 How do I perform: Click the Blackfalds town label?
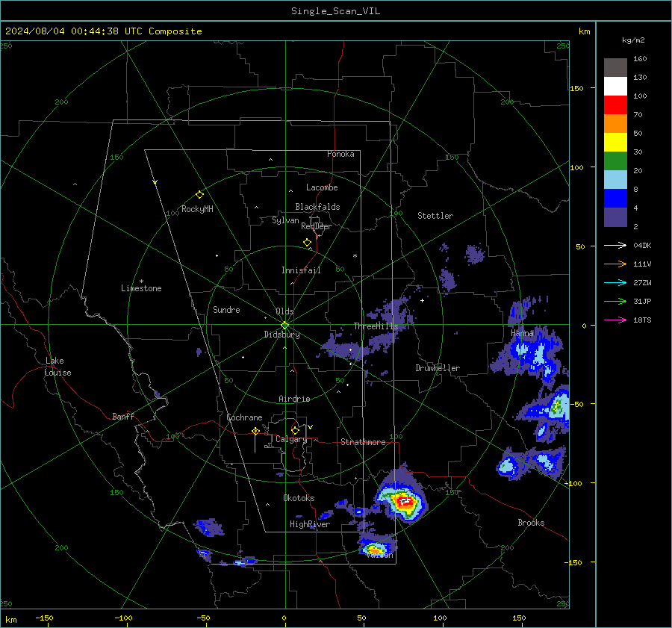pos(317,207)
